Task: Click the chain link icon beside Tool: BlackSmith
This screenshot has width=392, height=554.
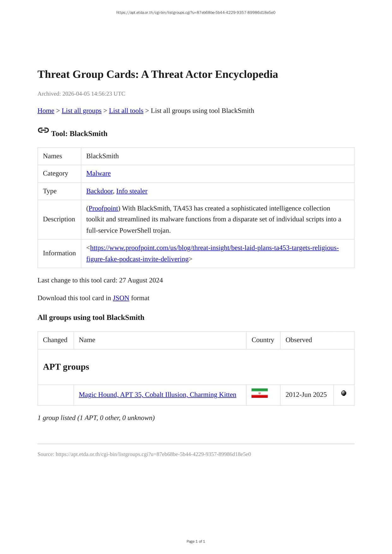Action: (43, 130)
